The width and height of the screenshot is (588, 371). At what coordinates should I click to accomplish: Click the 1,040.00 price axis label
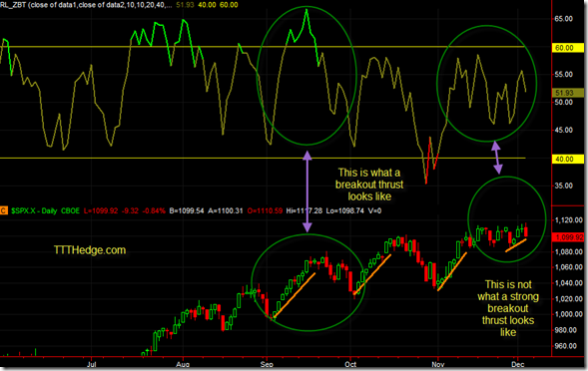(569, 283)
